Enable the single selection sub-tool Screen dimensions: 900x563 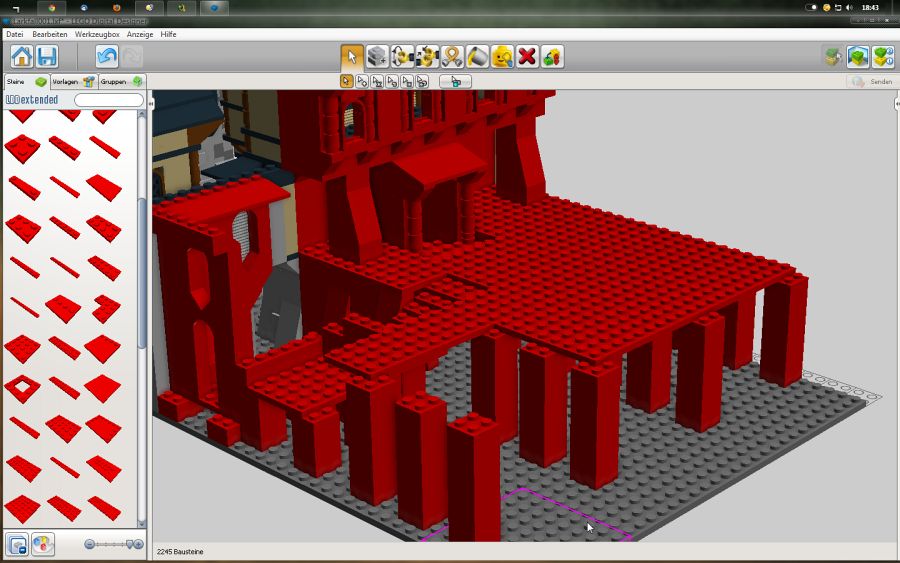pos(347,82)
